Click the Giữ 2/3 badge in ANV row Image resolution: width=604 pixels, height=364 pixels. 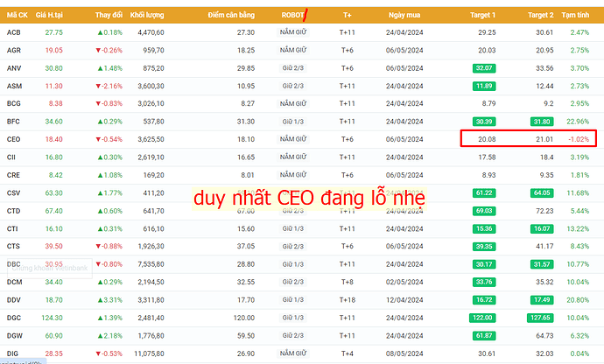(x=292, y=67)
